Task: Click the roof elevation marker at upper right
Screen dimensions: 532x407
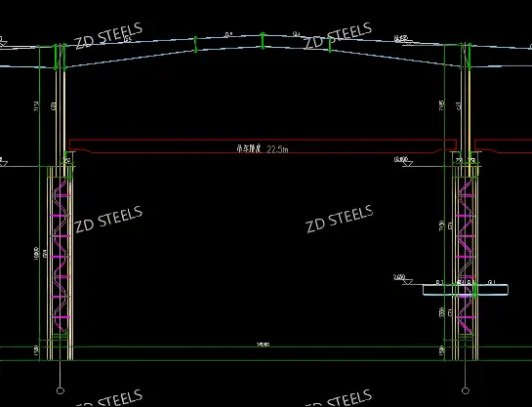Action: coord(403,40)
